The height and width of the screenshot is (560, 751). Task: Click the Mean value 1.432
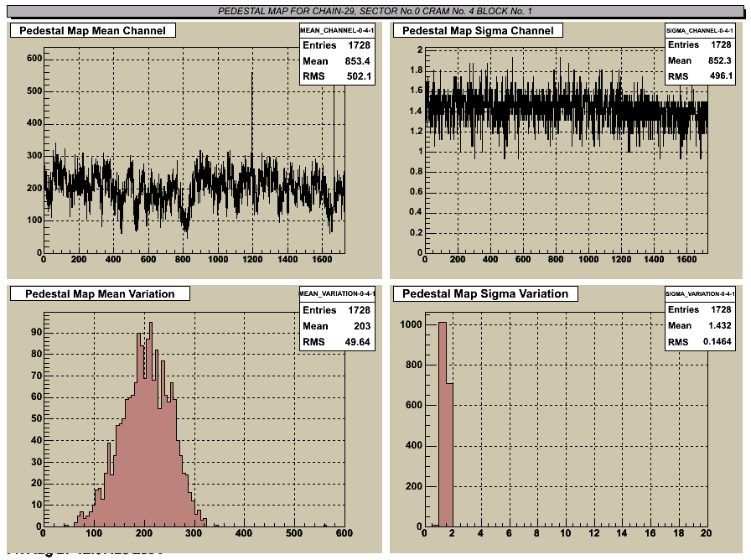pyautogui.click(x=719, y=325)
